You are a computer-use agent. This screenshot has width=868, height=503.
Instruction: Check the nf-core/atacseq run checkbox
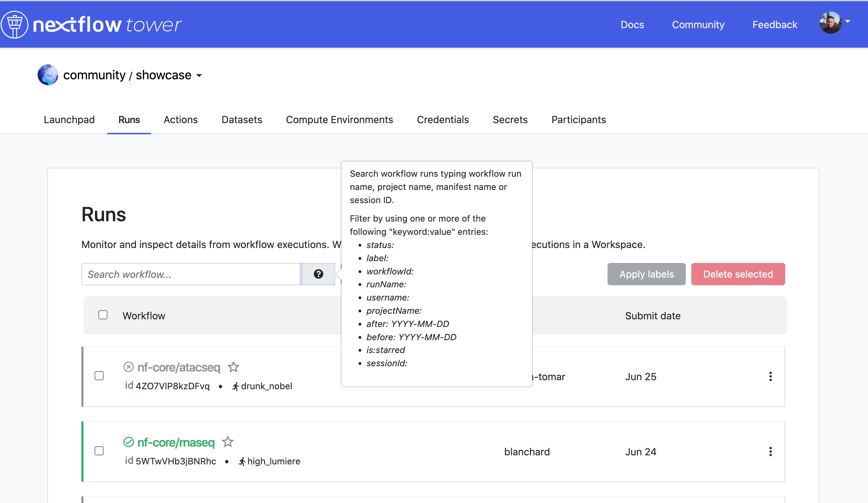coord(99,376)
